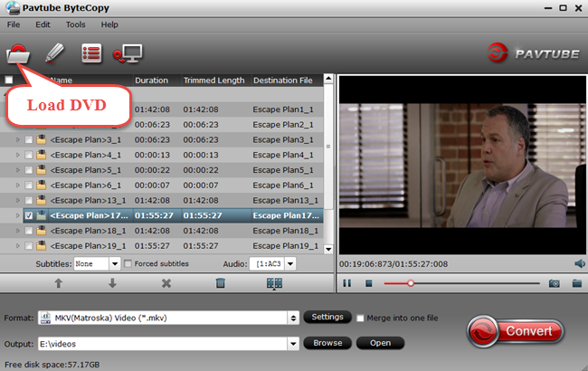Click film icon of Escape Plan>13_1
Viewport: 588px width, 371px height.
(42, 200)
